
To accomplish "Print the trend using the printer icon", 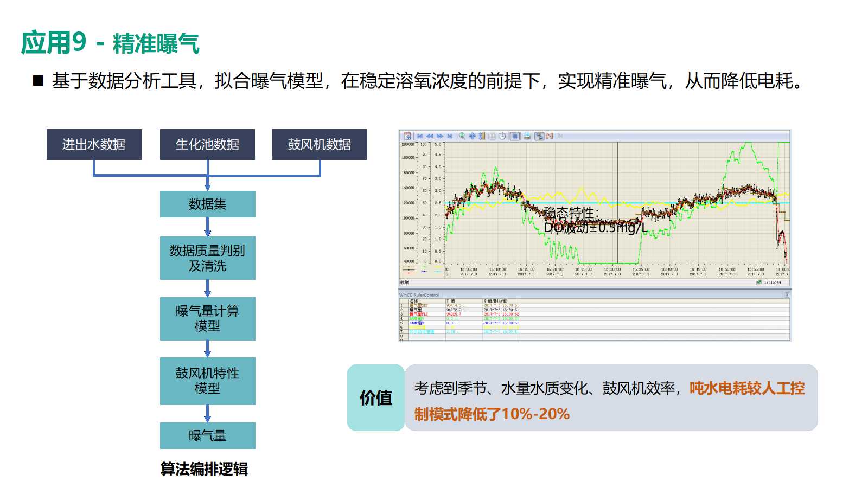I will click(x=527, y=136).
